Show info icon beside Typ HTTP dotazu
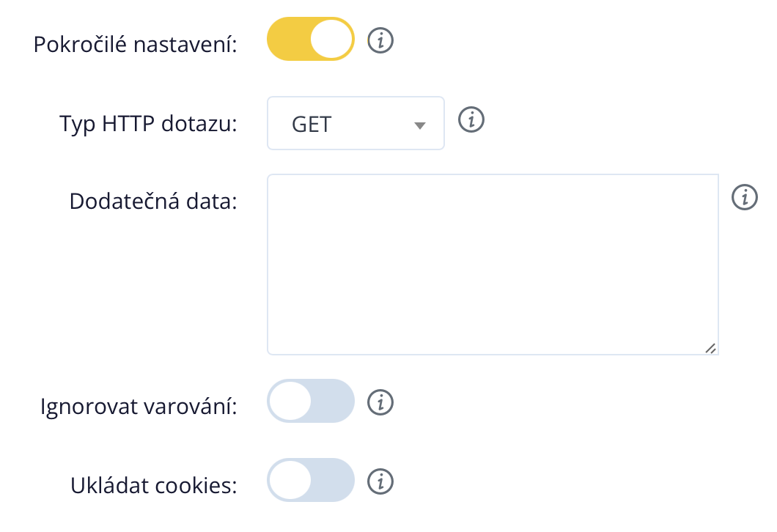This screenshot has height=532, width=777. point(472,119)
